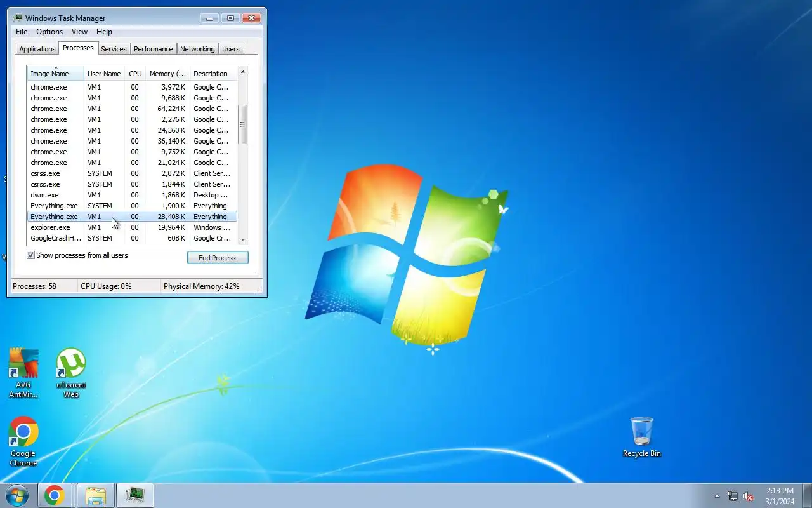Select Everything.exe row owned by SYSTEM
The width and height of the screenshot is (812, 508).
click(x=132, y=206)
